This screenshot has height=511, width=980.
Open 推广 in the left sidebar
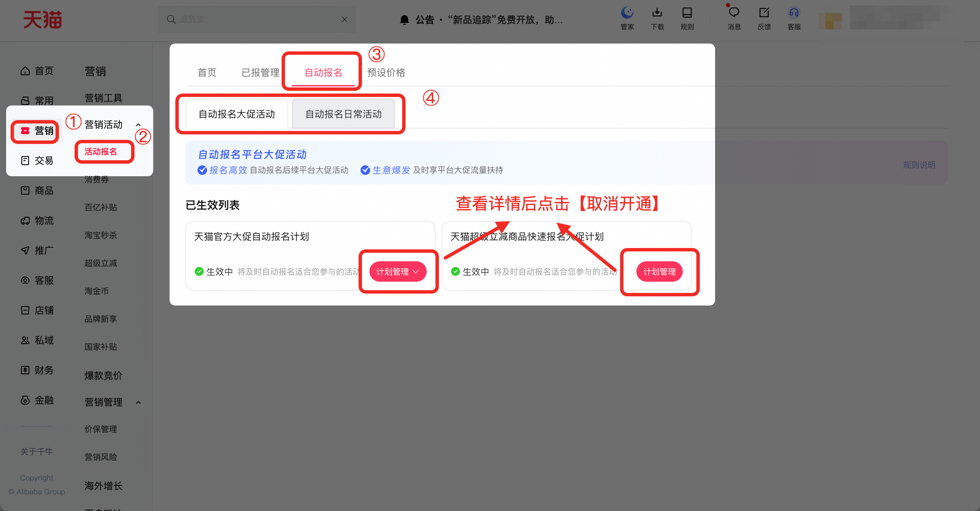[37, 250]
